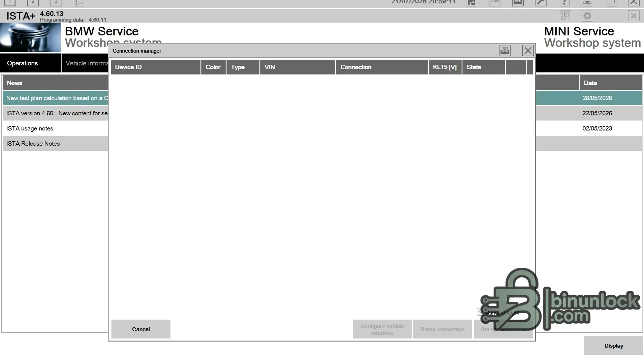Click the Break connection button
644x355 pixels.
(x=442, y=329)
